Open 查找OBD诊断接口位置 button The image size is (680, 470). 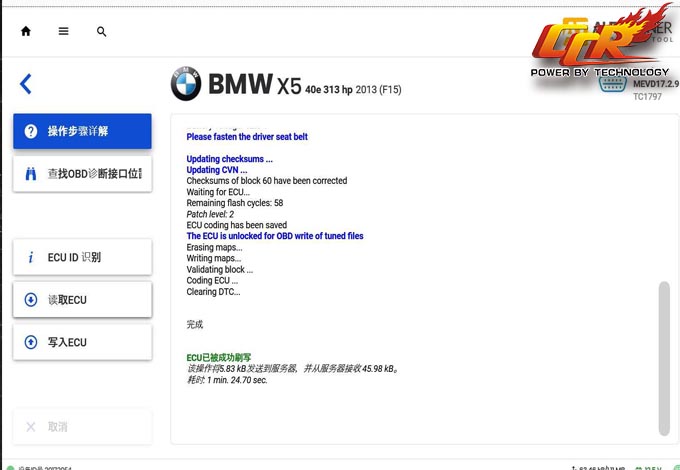coord(82,174)
